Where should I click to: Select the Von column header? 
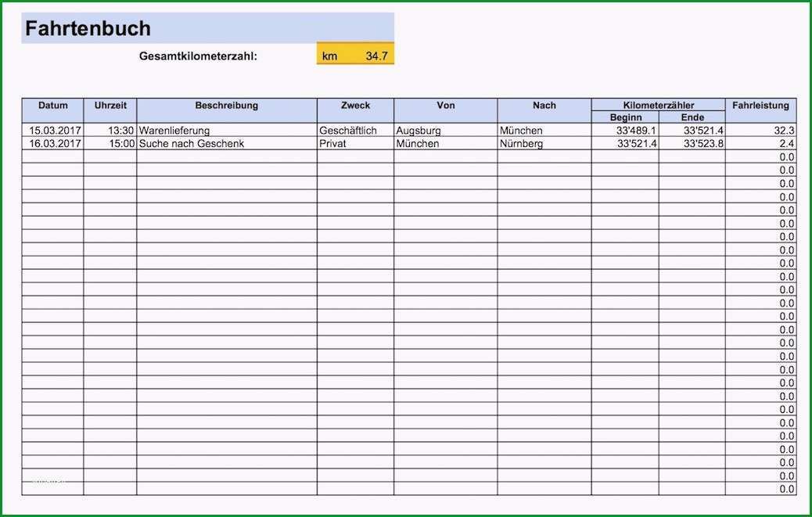pyautogui.click(x=445, y=110)
